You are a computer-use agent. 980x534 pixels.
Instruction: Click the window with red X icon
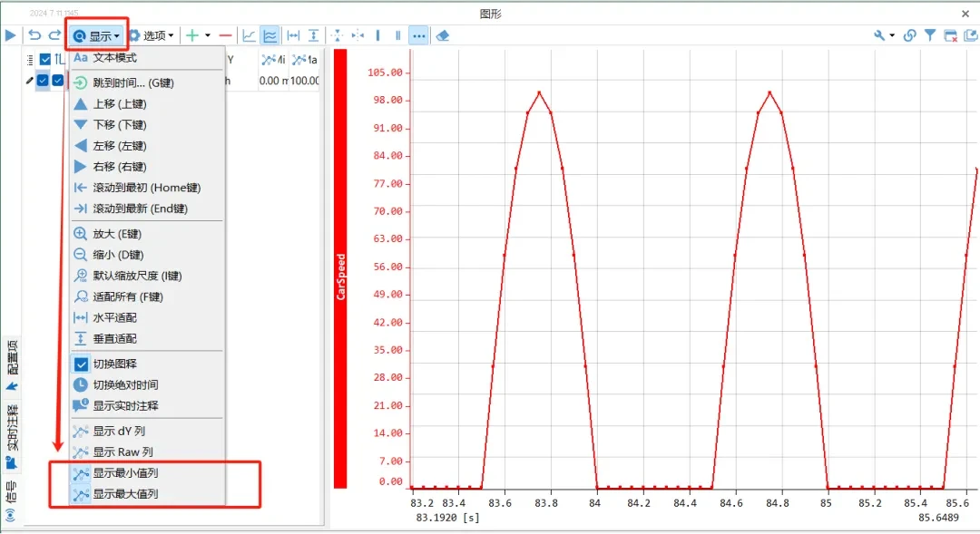(x=951, y=35)
